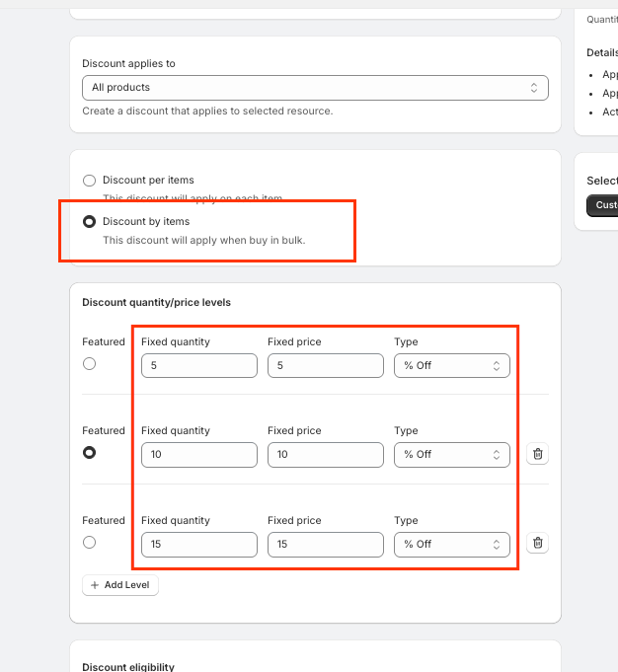This screenshot has height=672, width=618.
Task: Click the Add Level button
Action: [120, 585]
